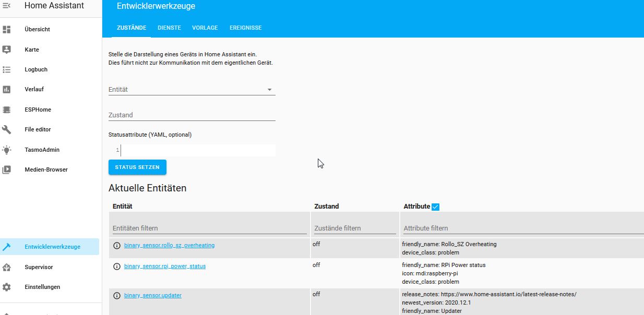The height and width of the screenshot is (315, 644).
Task: Open the binary_sensor.rpi_power_status link
Action: tap(165, 266)
